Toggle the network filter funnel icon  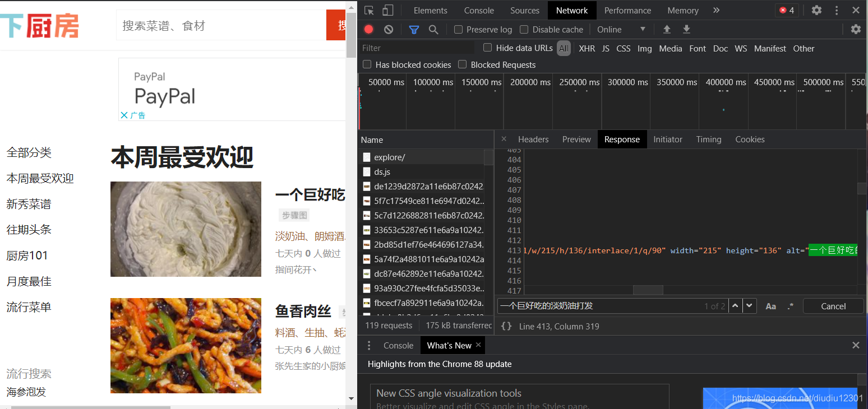point(414,29)
